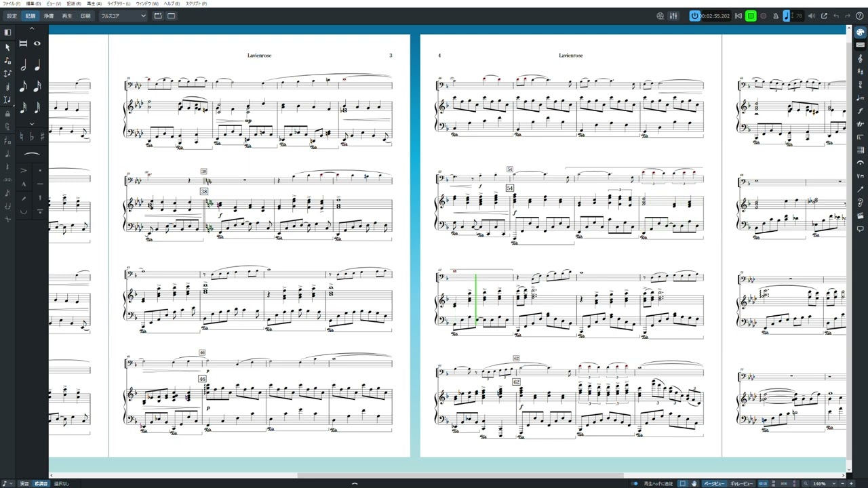
Task: Open the video window film reel icon
Action: tap(660, 16)
